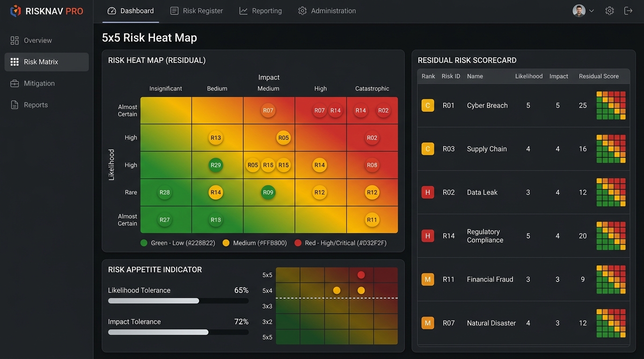Click the Likelihood Tolerance slider bar

pos(178,301)
